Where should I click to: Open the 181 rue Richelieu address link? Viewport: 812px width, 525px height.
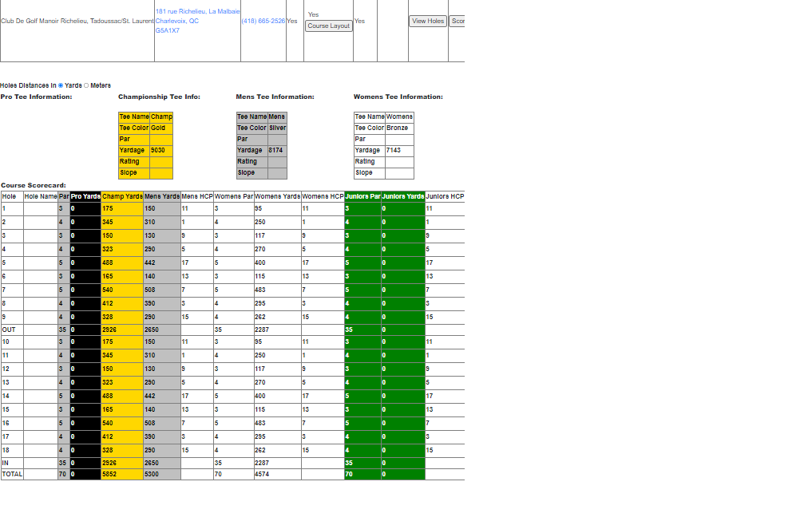(x=197, y=11)
